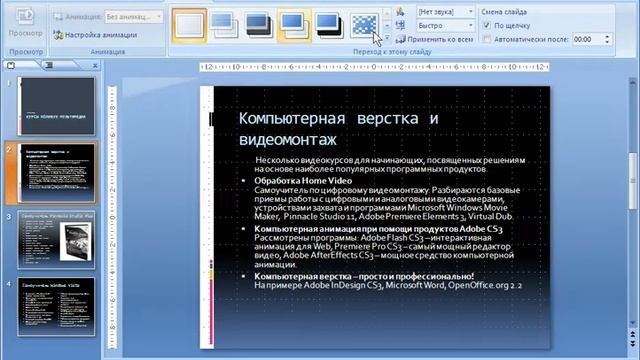
Task: Click Применить ко всем button
Action: coord(434,39)
